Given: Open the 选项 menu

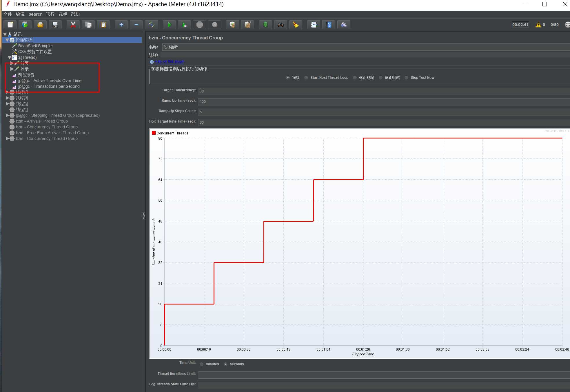Looking at the screenshot, I should (x=63, y=14).
